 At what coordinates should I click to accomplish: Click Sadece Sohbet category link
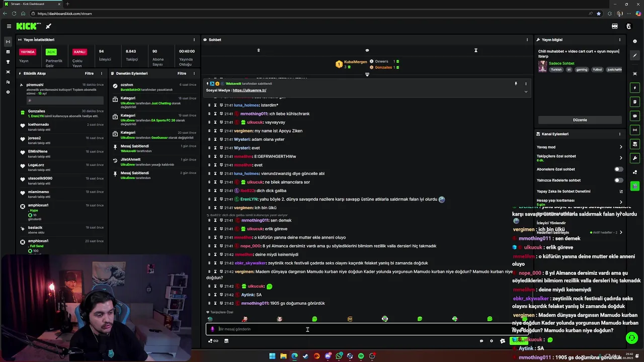pos(561,63)
